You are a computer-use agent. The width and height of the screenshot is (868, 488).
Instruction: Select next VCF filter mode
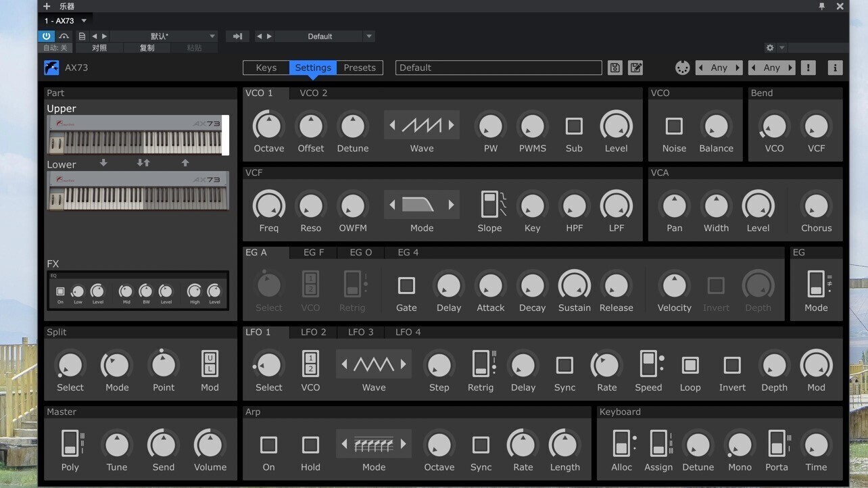click(451, 205)
